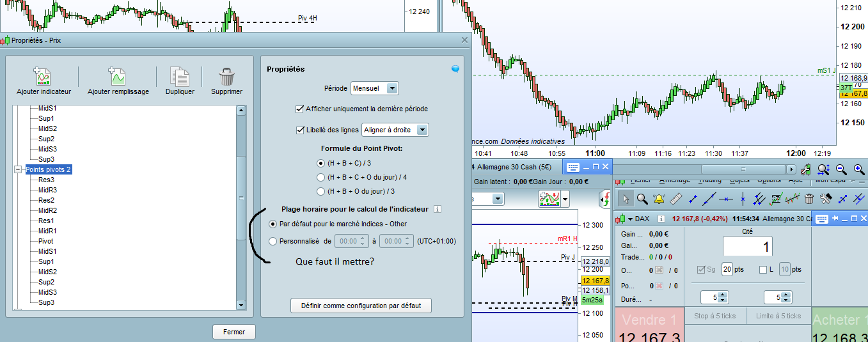Click the Acheter buy button
Screen dimensions: 868x342
point(839,326)
